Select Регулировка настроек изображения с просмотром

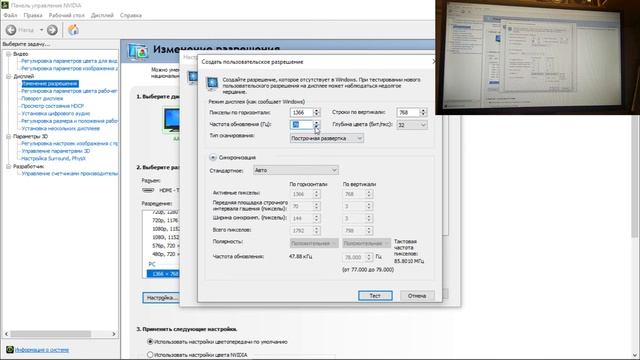69,143
